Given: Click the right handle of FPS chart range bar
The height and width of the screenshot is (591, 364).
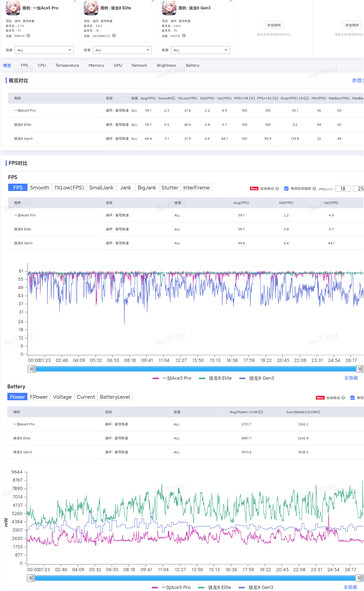Looking at the screenshot, I should (x=360, y=369).
